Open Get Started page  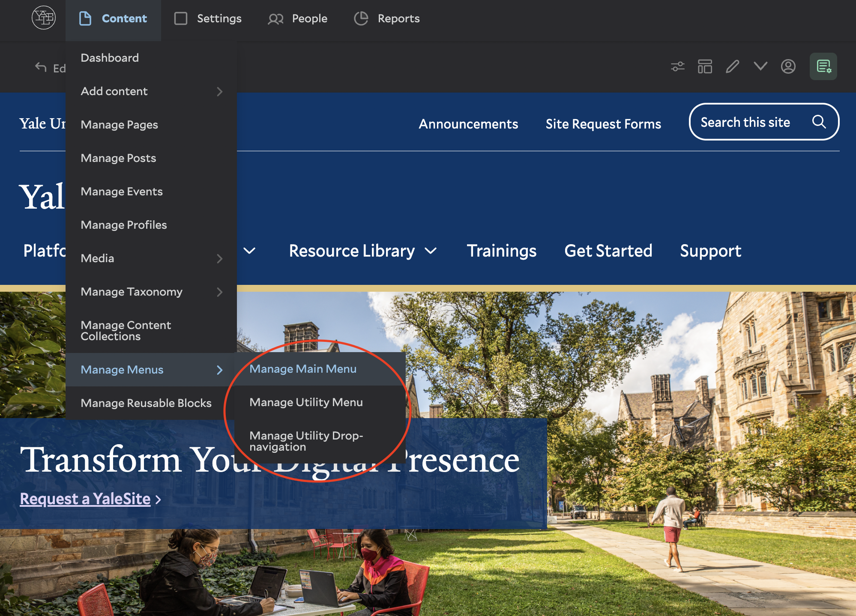tap(608, 251)
